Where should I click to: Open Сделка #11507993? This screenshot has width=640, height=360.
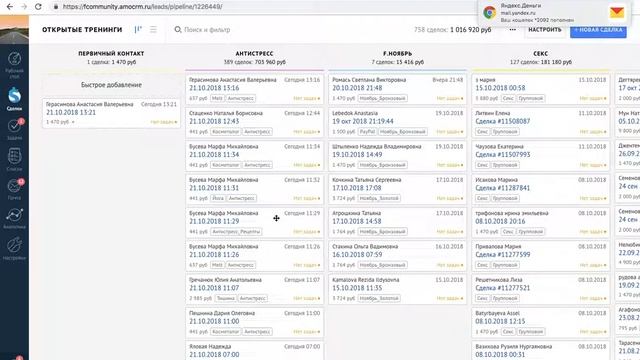click(x=502, y=154)
